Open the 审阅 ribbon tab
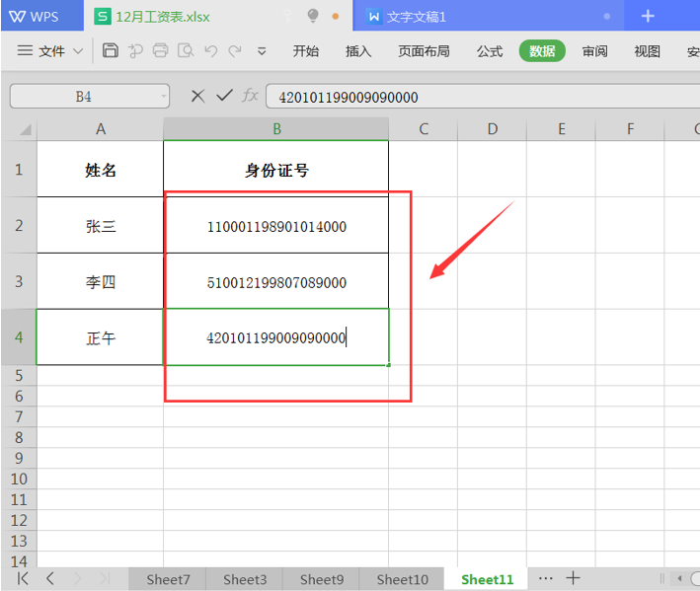This screenshot has width=700, height=591. pyautogui.click(x=594, y=51)
